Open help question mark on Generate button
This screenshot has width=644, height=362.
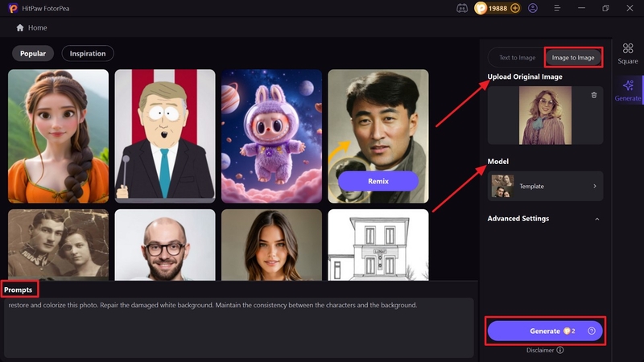click(592, 331)
